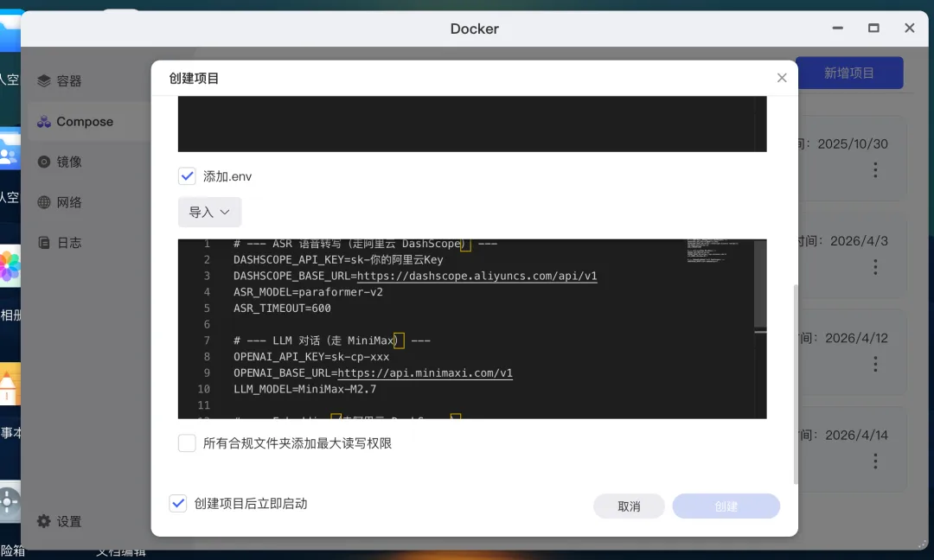
Task: Open the desktop contacts folder icon
Action: [x=10, y=150]
